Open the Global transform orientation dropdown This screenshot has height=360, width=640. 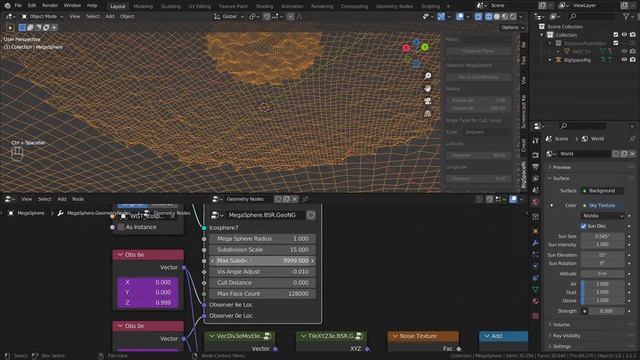pyautogui.click(x=229, y=17)
